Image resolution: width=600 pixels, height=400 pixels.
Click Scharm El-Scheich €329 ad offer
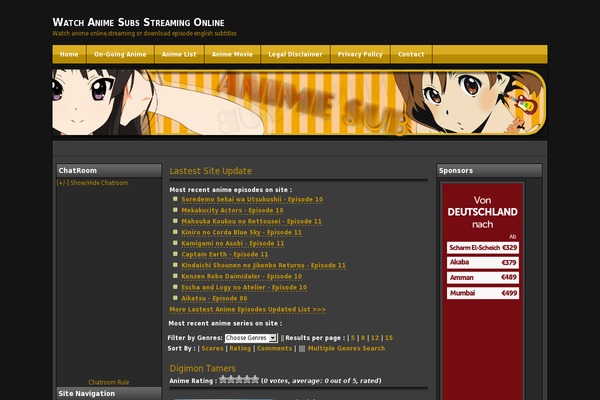(x=483, y=248)
